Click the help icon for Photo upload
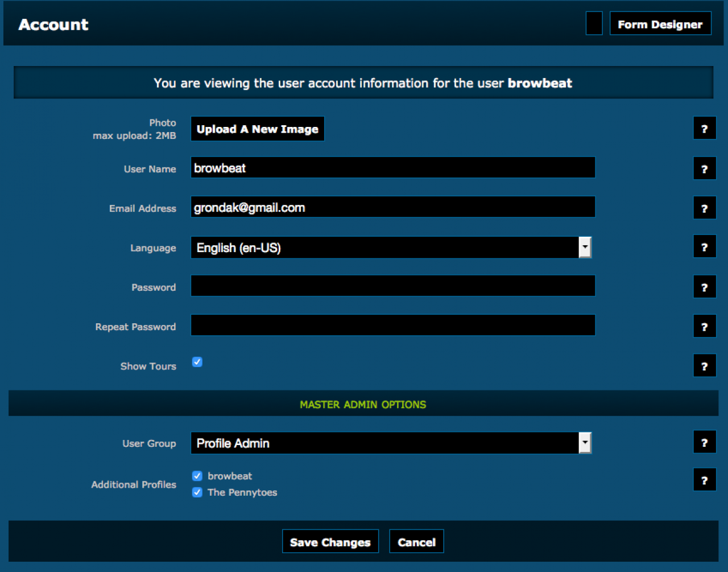The image size is (728, 572). [x=704, y=129]
